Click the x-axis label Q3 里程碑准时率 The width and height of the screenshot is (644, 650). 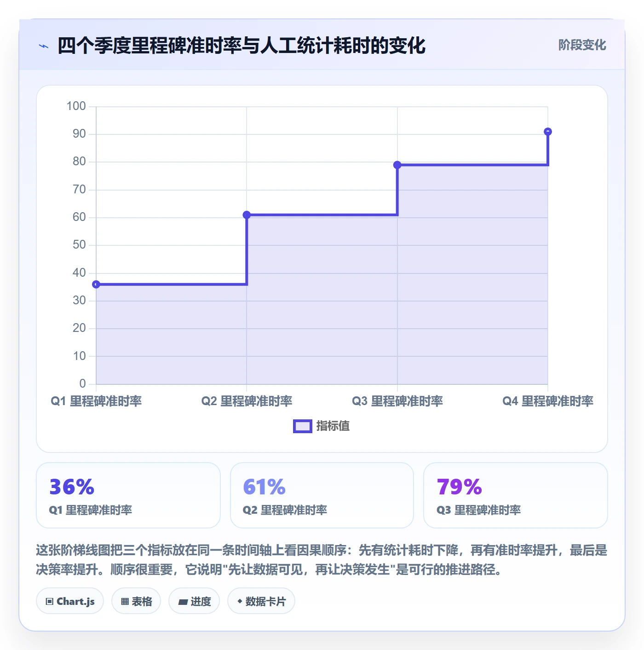pyautogui.click(x=397, y=401)
